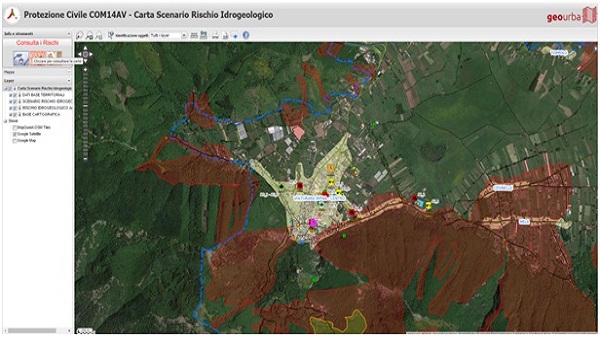Zoom in with the plus button
Viewport: 600px width, 360px height.
click(85, 70)
